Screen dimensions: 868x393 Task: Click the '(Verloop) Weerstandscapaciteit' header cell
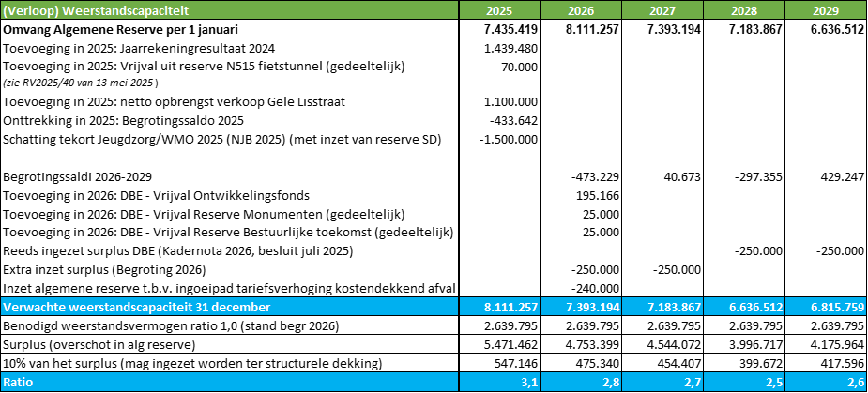click(x=229, y=9)
